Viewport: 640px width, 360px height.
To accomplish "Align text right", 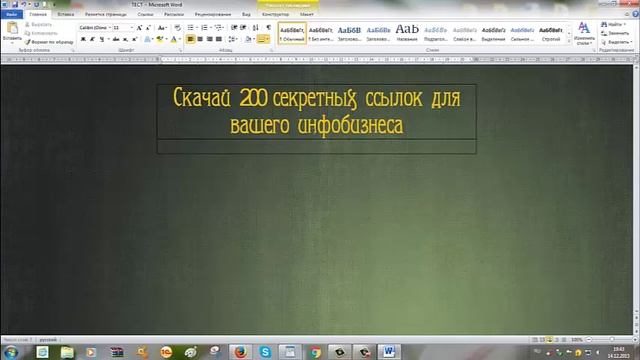I will (209, 39).
